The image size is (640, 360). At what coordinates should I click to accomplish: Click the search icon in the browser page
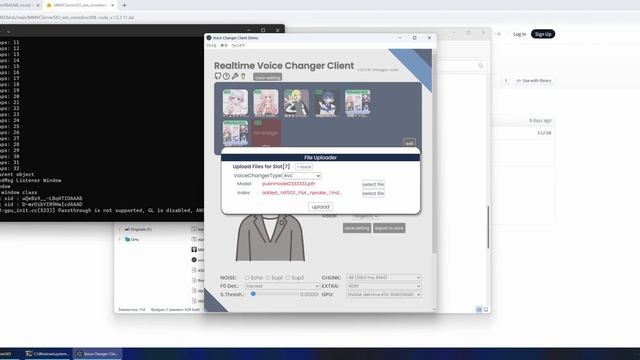[x=480, y=66]
